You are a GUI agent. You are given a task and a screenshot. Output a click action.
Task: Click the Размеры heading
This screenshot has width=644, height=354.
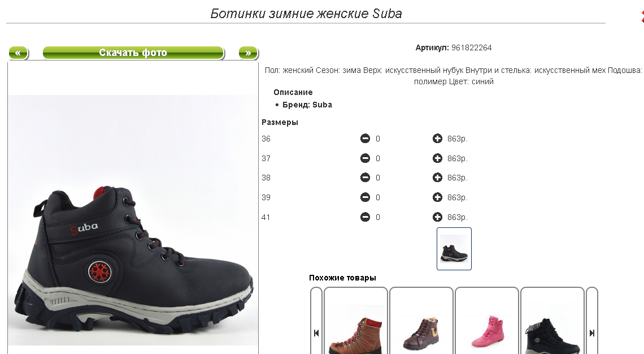pos(280,123)
